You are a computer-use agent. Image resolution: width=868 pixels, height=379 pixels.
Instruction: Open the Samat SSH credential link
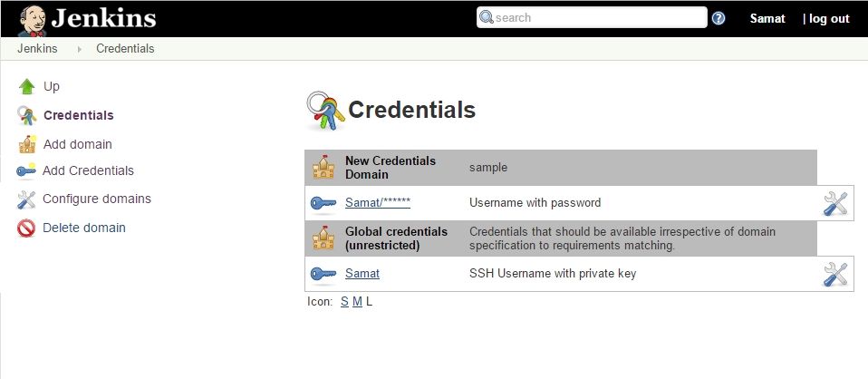(362, 274)
